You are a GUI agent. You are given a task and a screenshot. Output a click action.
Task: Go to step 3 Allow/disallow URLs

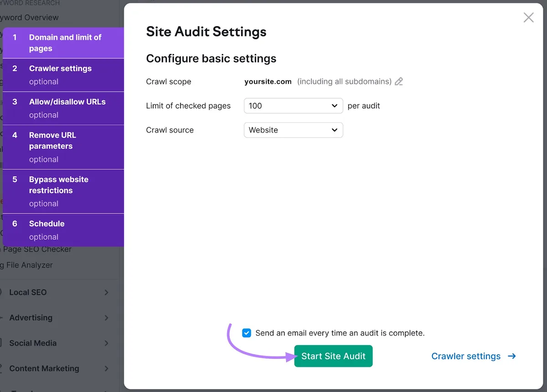coord(63,108)
